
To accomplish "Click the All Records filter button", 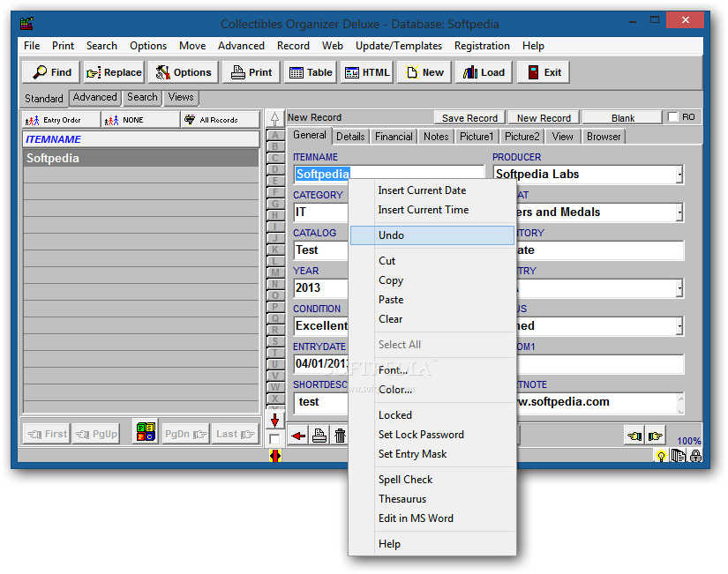I will pos(220,120).
